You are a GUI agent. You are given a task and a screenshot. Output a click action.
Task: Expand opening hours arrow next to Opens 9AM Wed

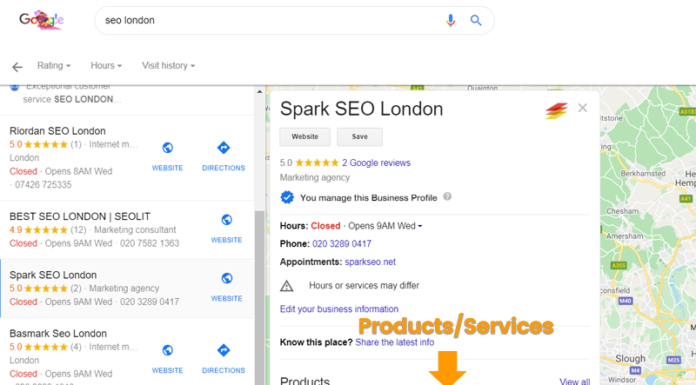(420, 226)
